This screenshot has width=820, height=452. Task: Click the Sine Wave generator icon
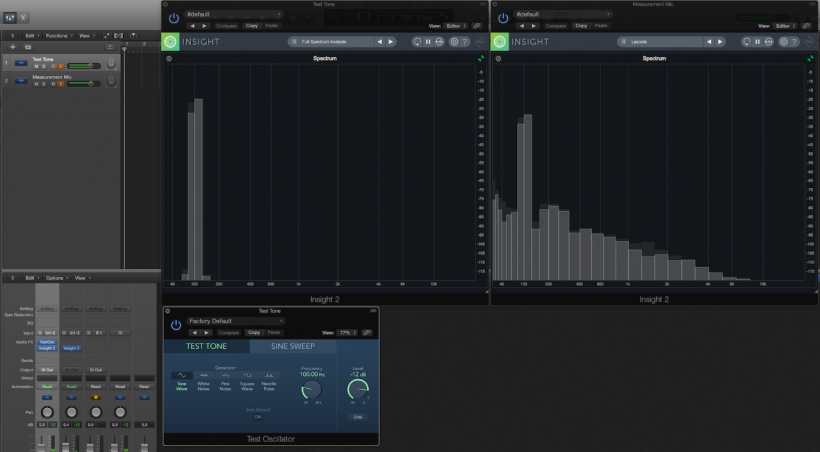point(181,377)
